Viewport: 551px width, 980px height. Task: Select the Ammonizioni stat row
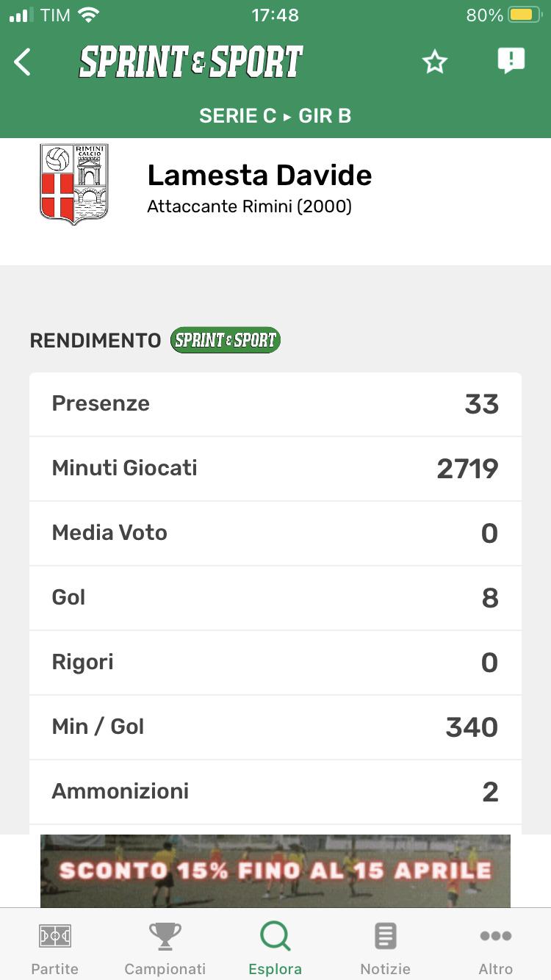[275, 792]
